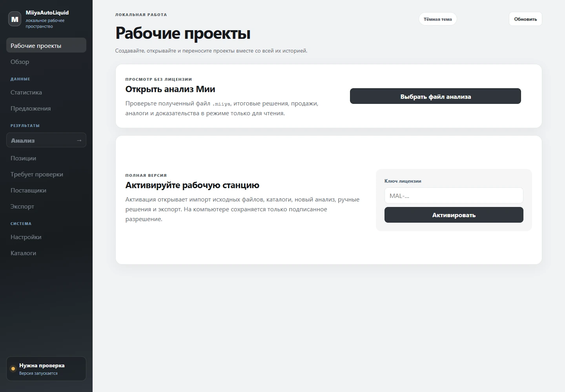Click Выбрать файл анализа button

[x=436, y=96]
